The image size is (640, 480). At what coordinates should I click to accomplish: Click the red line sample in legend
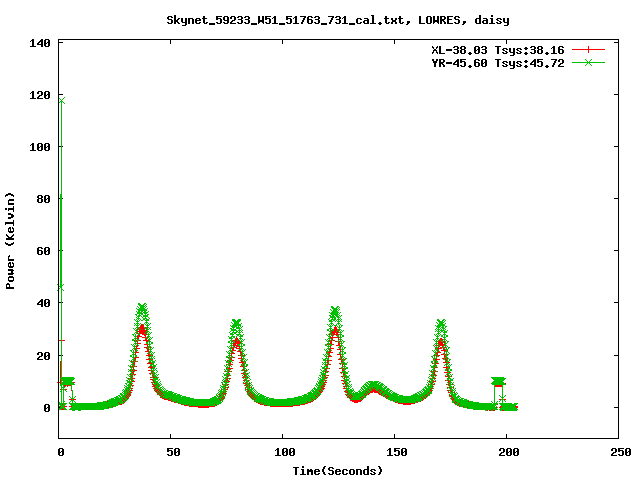pyautogui.click(x=588, y=50)
